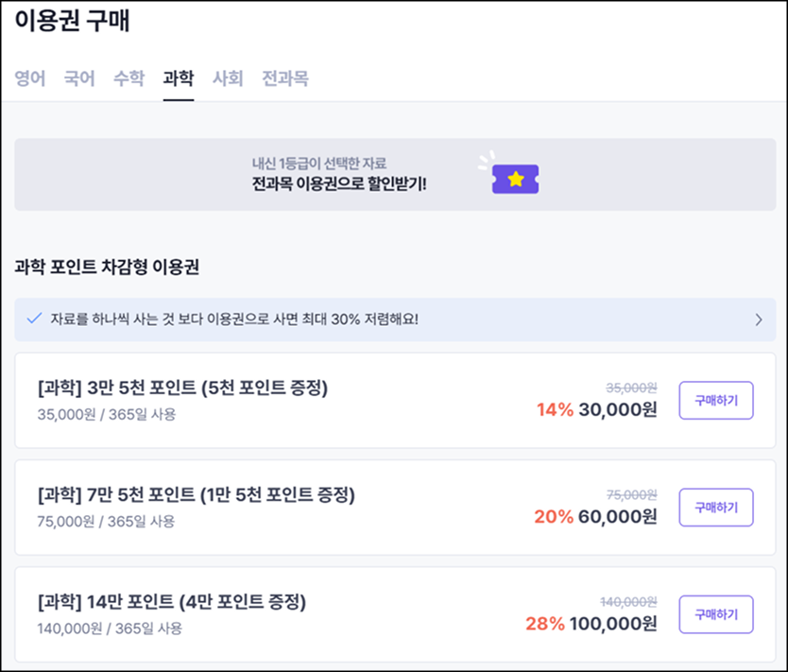Click the 이용권 구매 page heading
Viewport: 788px width, 672px height.
73,21
